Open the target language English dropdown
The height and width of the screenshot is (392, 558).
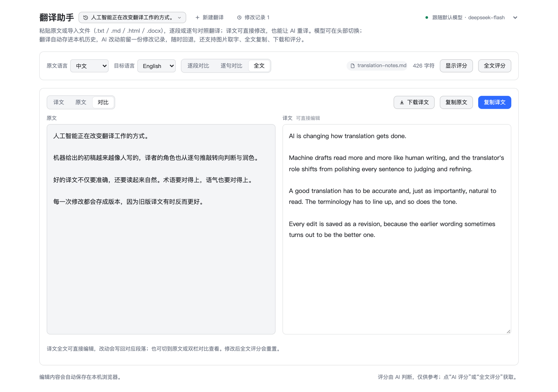click(157, 66)
